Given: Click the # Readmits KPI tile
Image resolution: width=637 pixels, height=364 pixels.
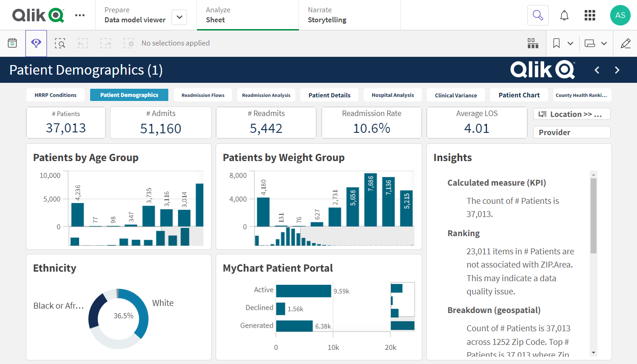Looking at the screenshot, I should (266, 122).
